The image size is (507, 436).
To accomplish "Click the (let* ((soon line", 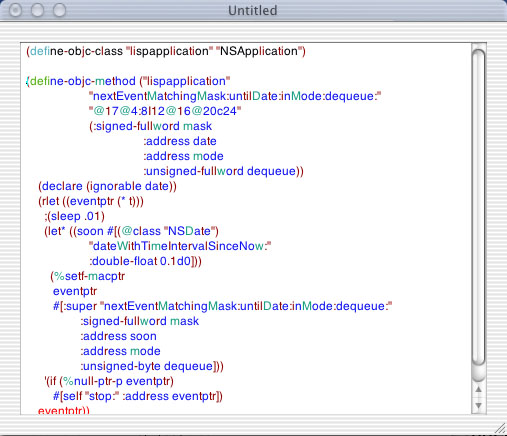I will point(131,231).
